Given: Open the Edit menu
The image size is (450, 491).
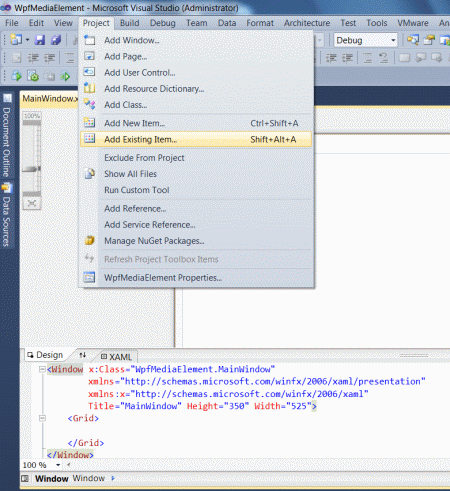Looking at the screenshot, I should click(36, 23).
